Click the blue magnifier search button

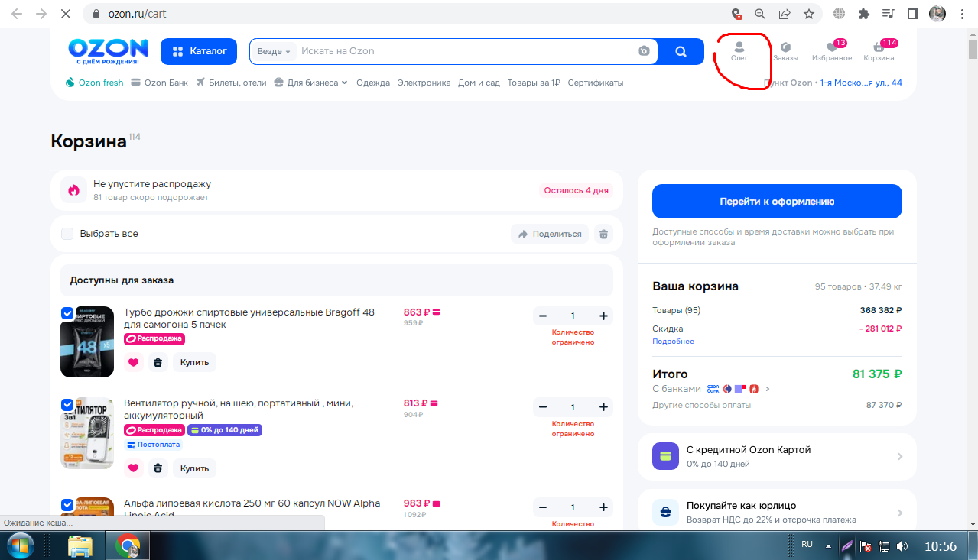(681, 51)
